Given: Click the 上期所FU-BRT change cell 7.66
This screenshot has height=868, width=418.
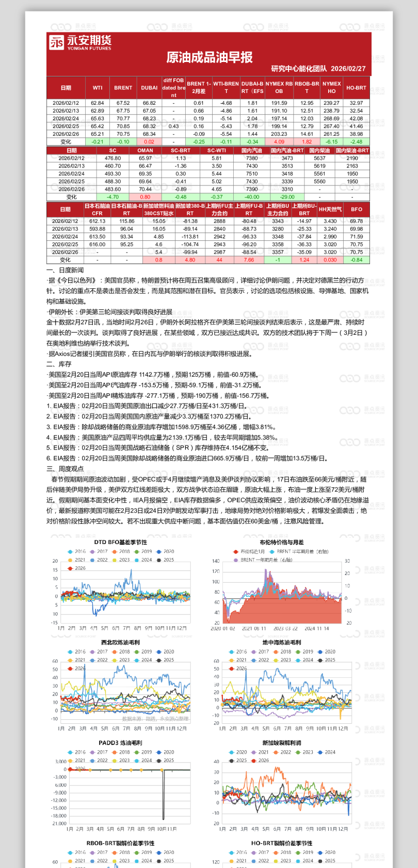Looking at the screenshot, I should [x=249, y=260].
